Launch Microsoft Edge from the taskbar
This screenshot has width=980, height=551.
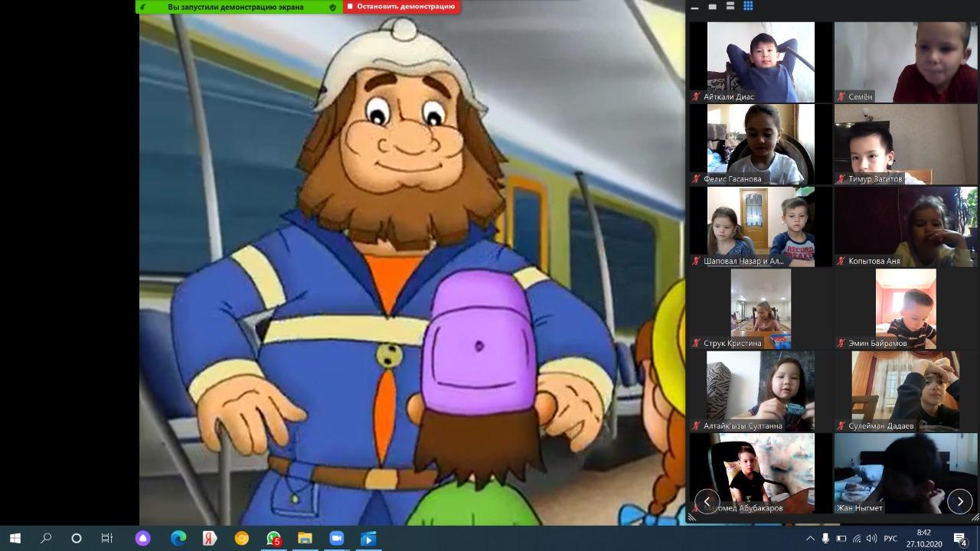click(x=178, y=538)
